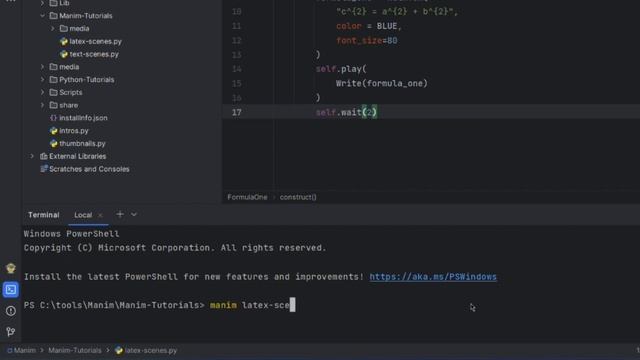Image resolution: width=640 pixels, height=360 pixels.
Task: Click construct() in editor breadcrumb
Action: pos(298,197)
